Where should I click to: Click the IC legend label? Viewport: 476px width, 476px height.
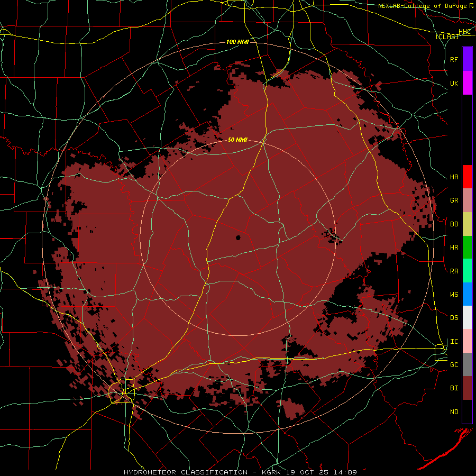454,342
